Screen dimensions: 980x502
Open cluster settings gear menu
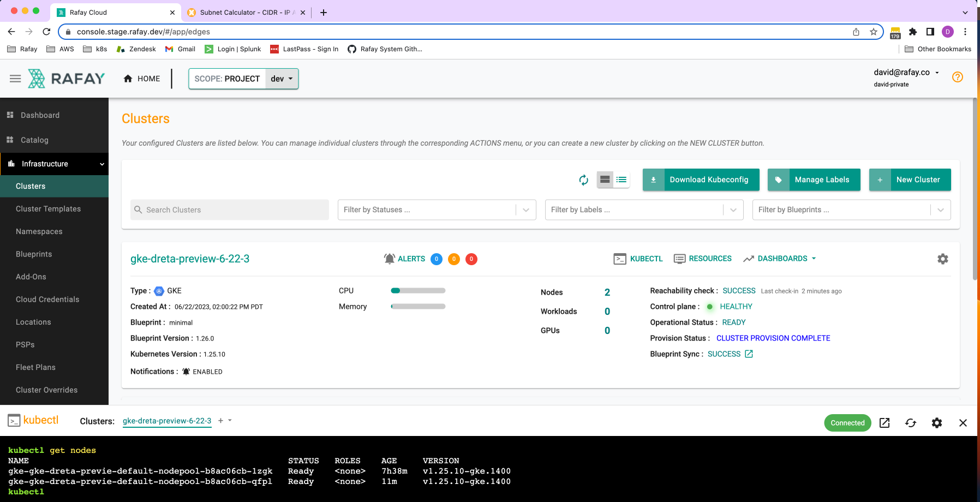pyautogui.click(x=943, y=259)
